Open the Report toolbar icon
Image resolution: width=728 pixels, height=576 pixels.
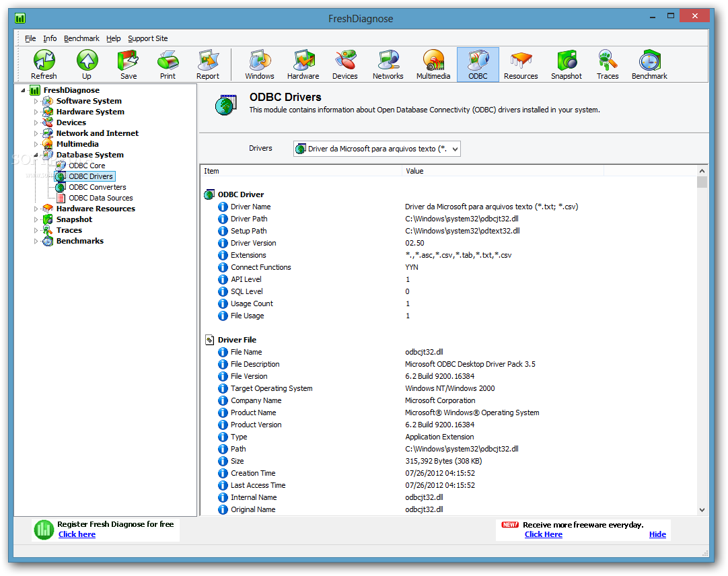208,61
